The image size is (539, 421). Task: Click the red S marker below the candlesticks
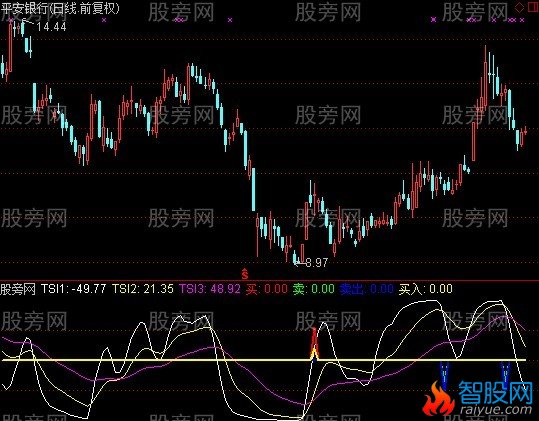[x=245, y=274]
